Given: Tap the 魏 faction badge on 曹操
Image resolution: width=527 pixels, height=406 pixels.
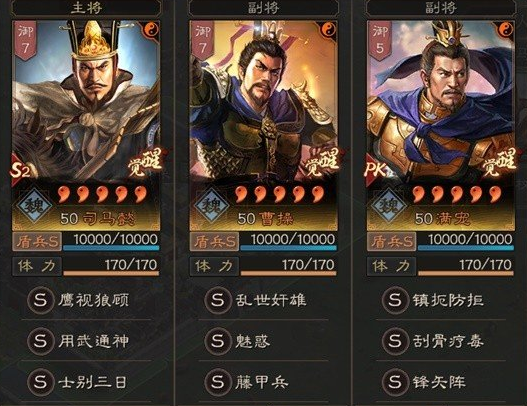Looking at the screenshot, I should (x=211, y=205).
